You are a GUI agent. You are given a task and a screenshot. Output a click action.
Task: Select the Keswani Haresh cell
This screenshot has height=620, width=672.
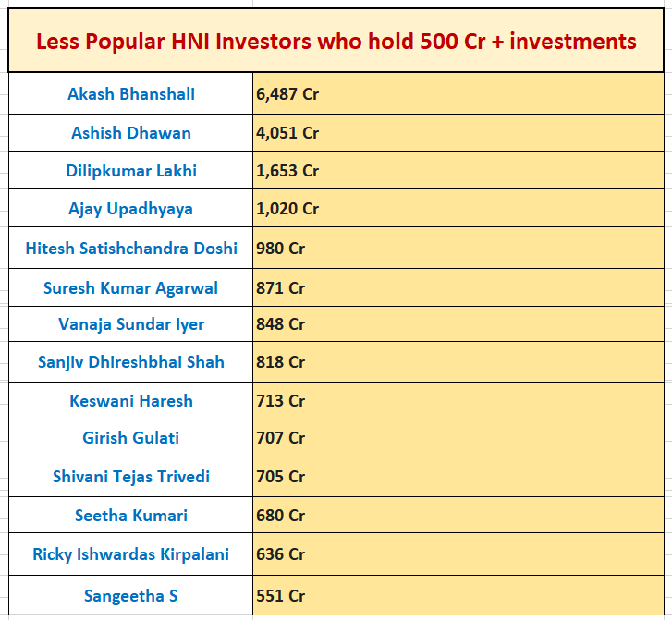[x=130, y=401]
